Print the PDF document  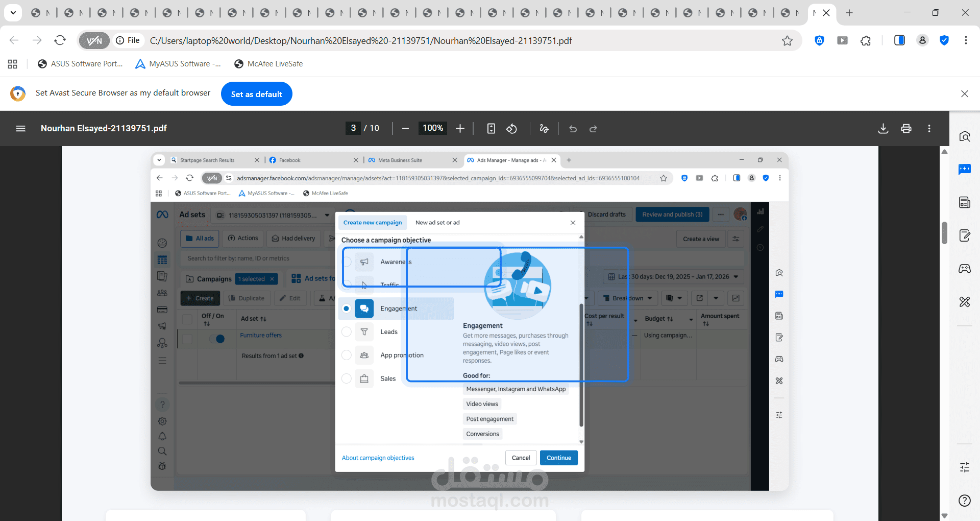[906, 129]
